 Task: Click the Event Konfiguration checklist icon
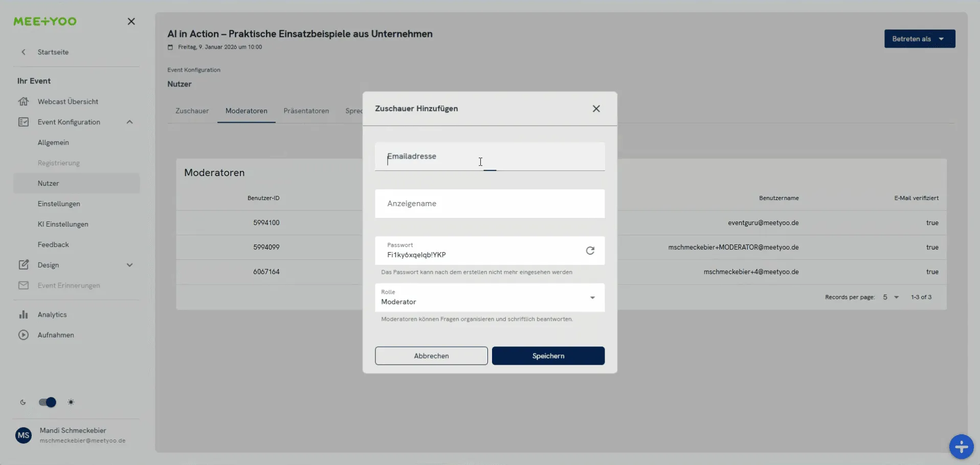pos(24,121)
